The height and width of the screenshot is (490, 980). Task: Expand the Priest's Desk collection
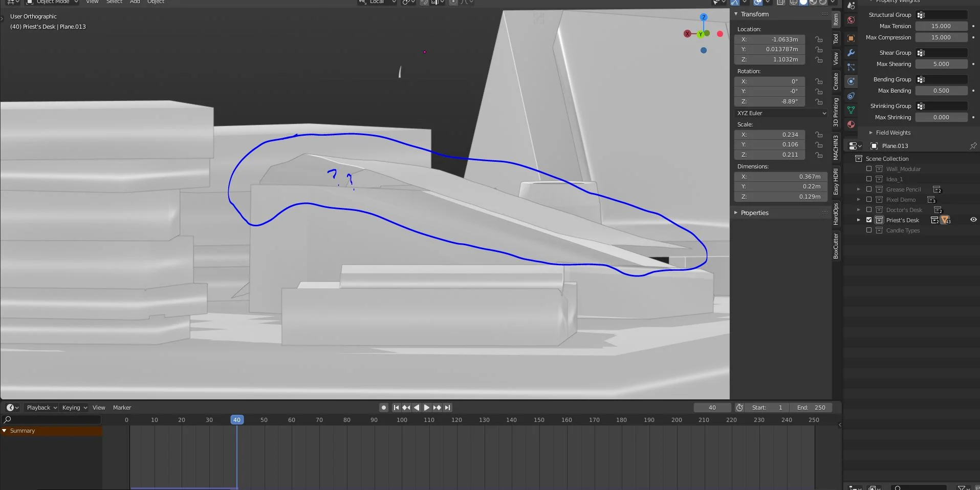coord(859,220)
